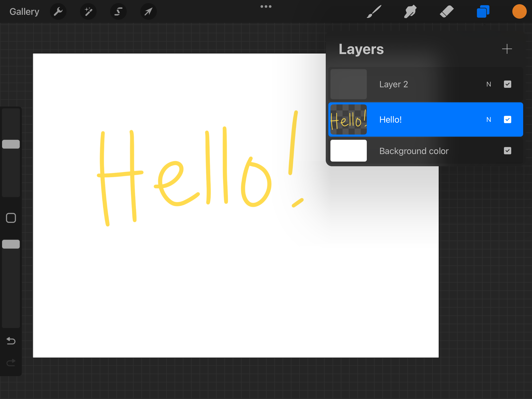Screen dimensions: 532x399
Task: Activate the Selection S tool
Action: 118,11
